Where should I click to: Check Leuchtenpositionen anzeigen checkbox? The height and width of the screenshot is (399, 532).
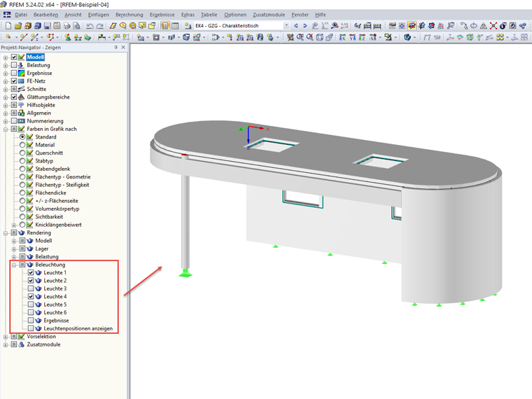31,328
